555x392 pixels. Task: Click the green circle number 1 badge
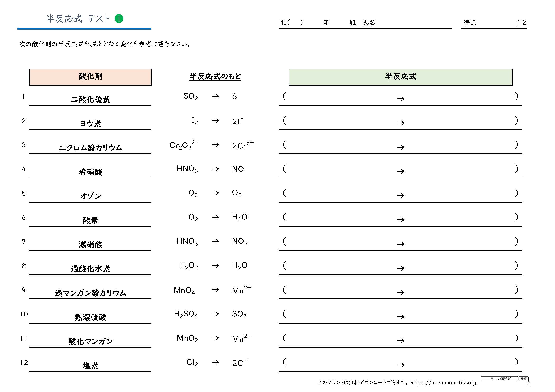[119, 18]
